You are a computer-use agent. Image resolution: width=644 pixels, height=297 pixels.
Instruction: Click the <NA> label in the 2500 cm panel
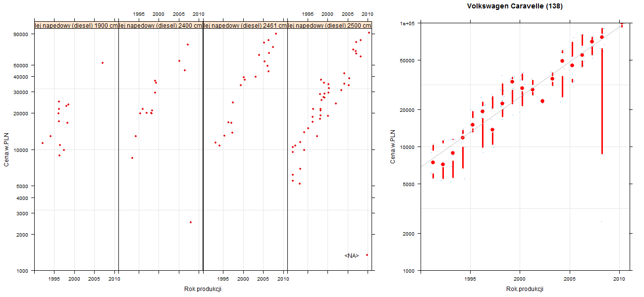pyautogui.click(x=351, y=255)
